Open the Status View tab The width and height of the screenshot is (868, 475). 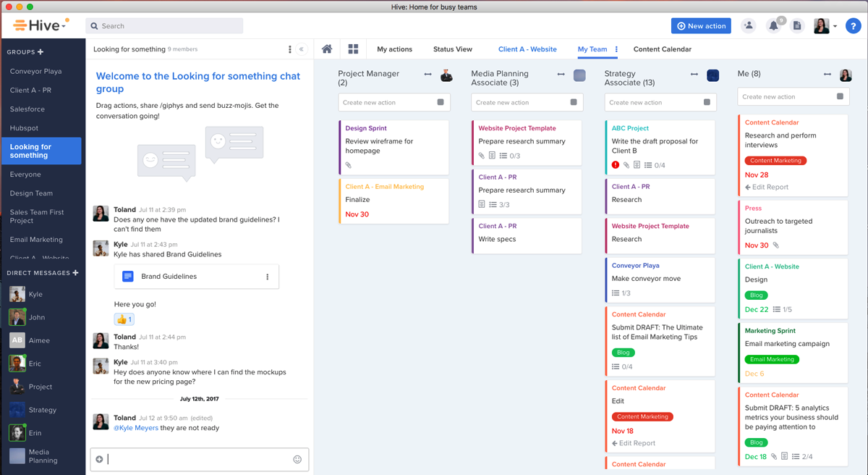click(452, 49)
